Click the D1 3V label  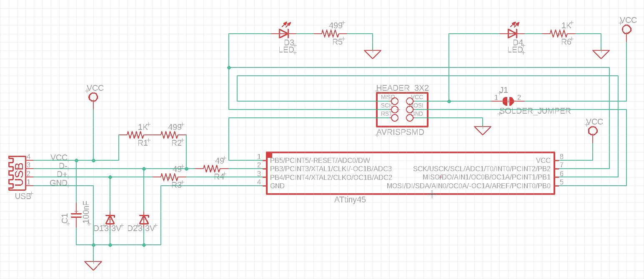pyautogui.click(x=108, y=228)
